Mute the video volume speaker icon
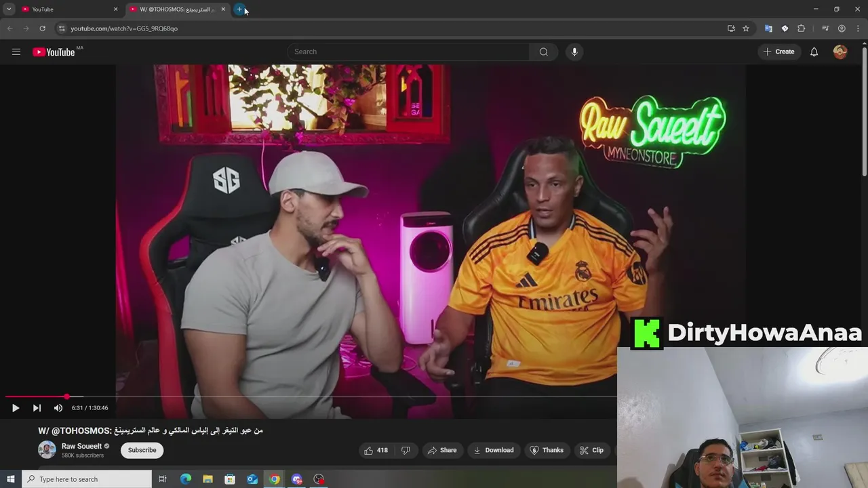The height and width of the screenshot is (488, 868). tap(58, 408)
